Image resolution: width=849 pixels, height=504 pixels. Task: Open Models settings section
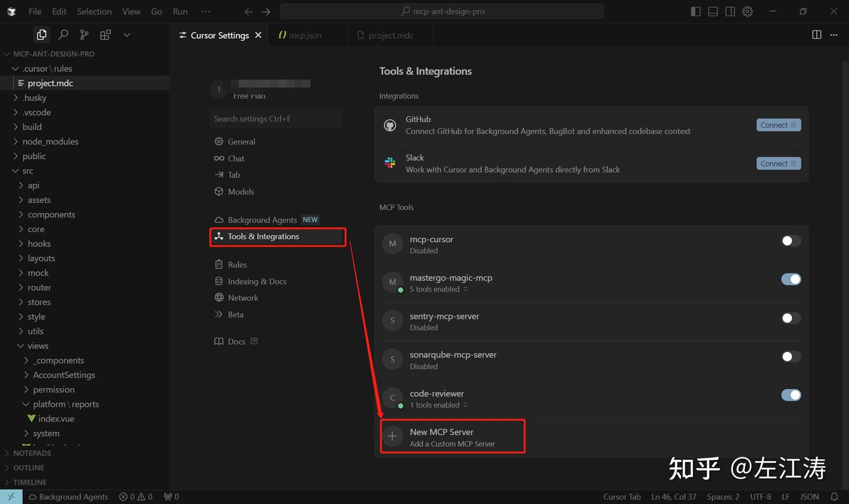coord(234,192)
